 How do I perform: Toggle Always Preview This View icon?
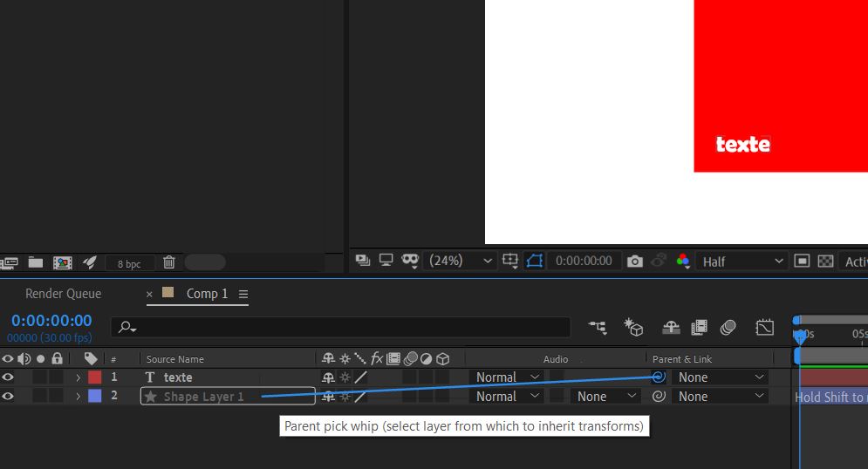pos(363,261)
